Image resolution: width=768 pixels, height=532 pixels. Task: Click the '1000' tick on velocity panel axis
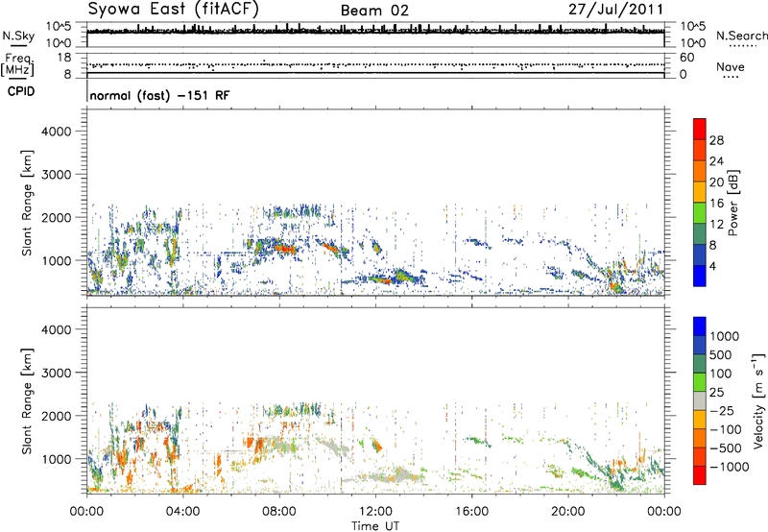tap(56, 459)
